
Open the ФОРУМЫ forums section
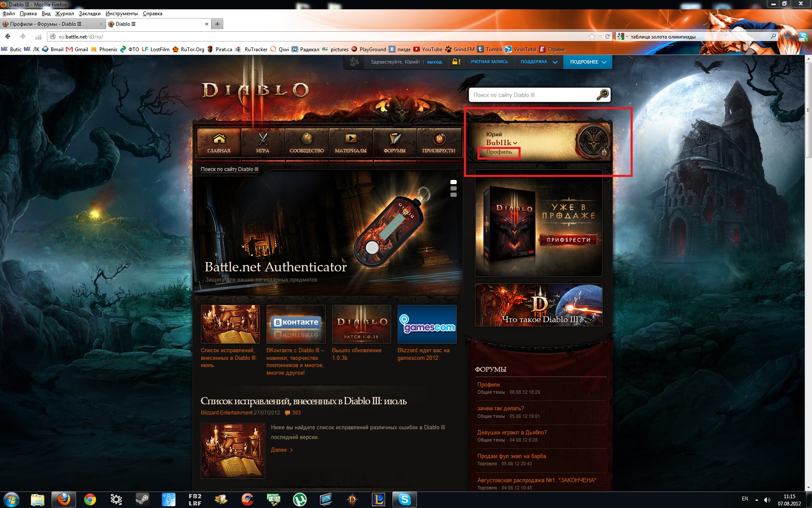395,142
